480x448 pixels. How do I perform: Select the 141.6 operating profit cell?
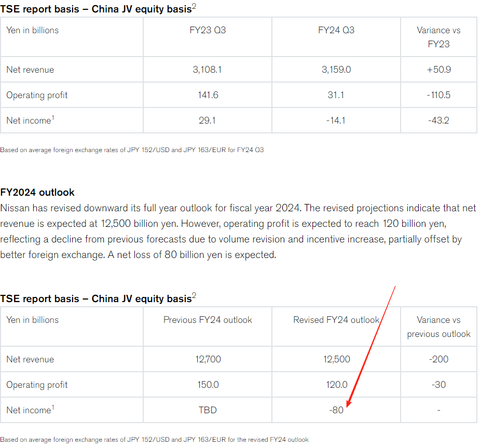point(208,95)
